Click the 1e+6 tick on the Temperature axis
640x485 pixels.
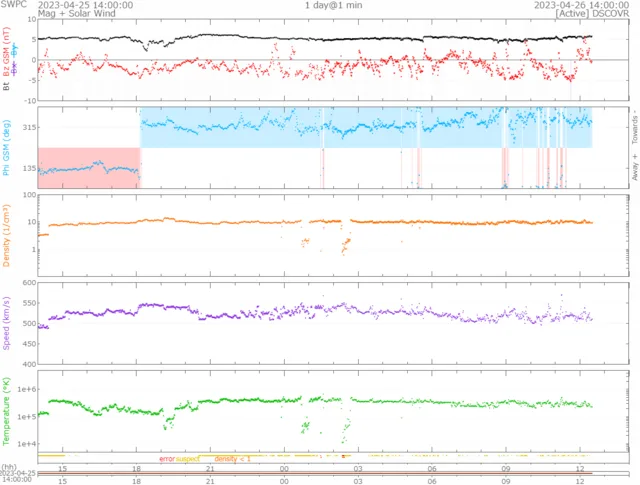click(27, 389)
